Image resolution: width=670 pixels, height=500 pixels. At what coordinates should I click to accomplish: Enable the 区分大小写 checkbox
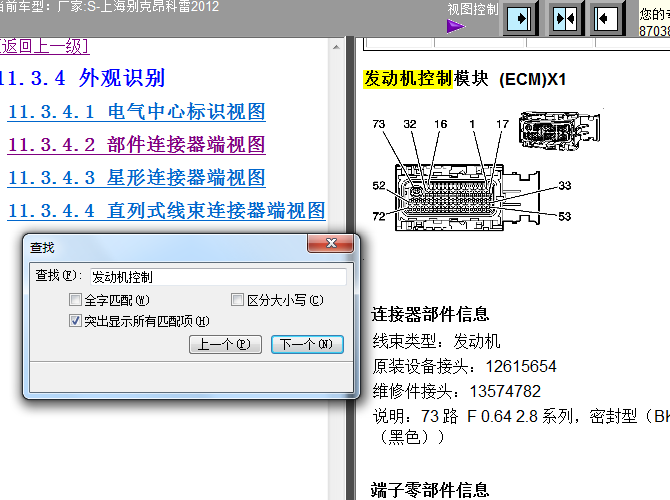(x=237, y=300)
